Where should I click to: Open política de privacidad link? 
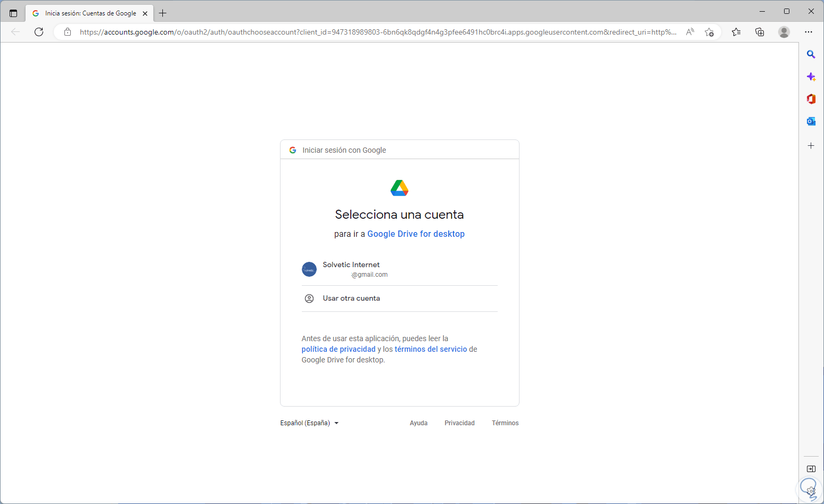(339, 349)
